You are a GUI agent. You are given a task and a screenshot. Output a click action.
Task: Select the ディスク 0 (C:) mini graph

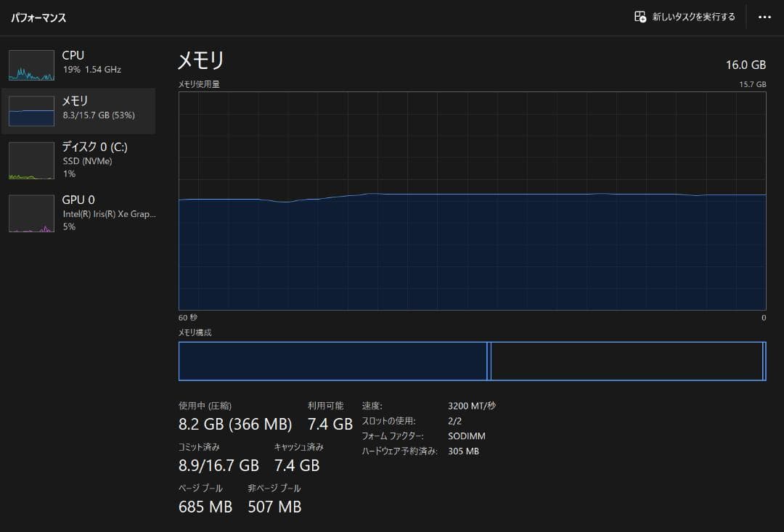[31, 160]
